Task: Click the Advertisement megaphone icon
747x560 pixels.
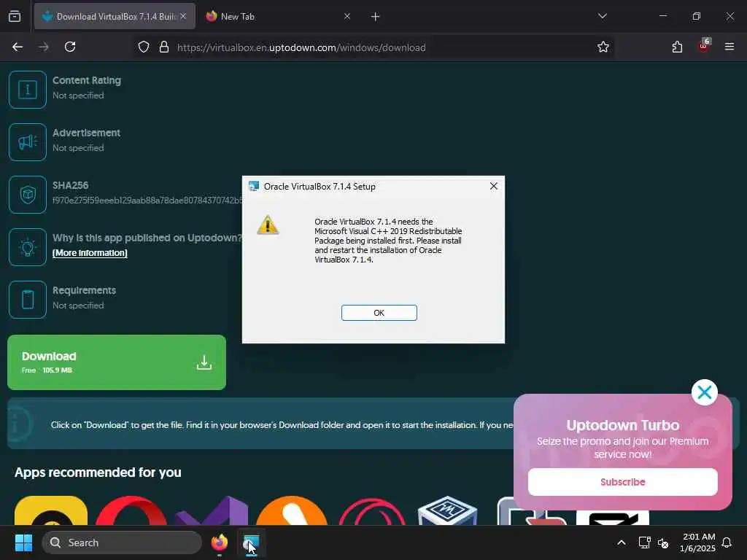Action: (28, 142)
